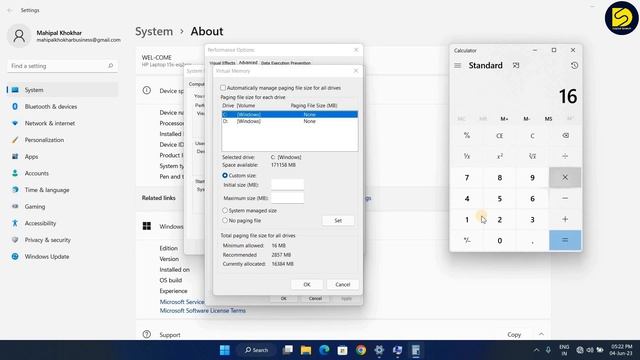Open Calculator history icon
Image resolution: width=640 pixels, height=360 pixels.
tap(574, 65)
